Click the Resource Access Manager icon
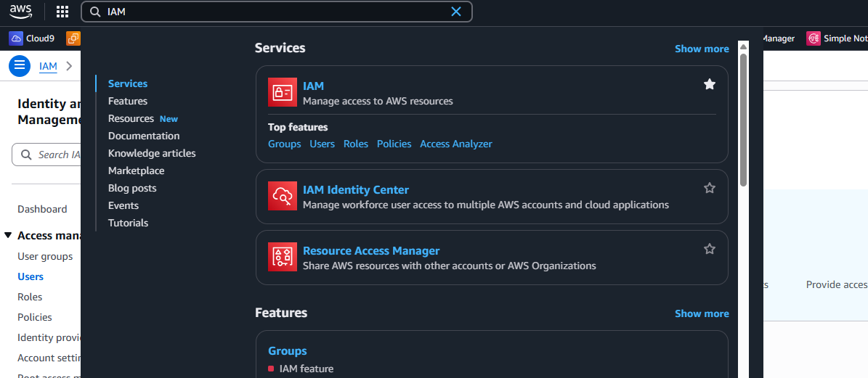This screenshot has height=378, width=868. [x=282, y=257]
